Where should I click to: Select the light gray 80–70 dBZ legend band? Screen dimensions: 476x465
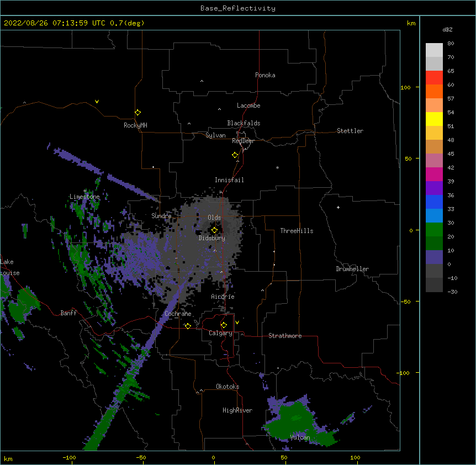[434, 50]
